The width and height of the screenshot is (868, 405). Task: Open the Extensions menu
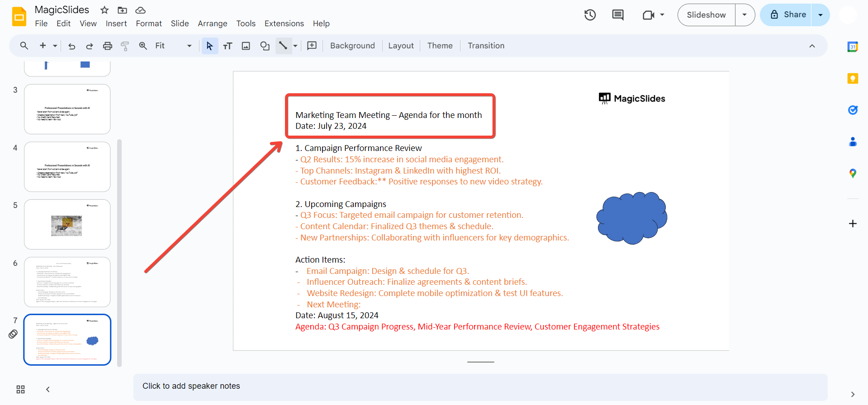[x=284, y=24]
